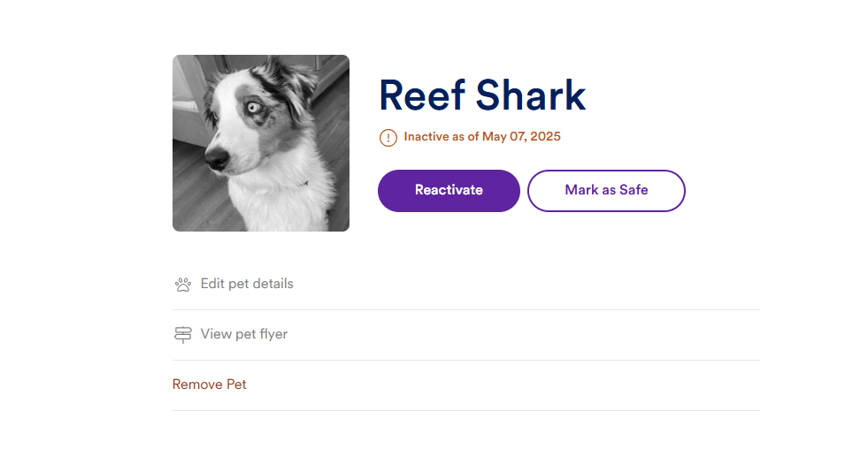Screen dimensions: 868x449
Task: Click Reef Shark's dog photo thumbnail
Action: [261, 143]
